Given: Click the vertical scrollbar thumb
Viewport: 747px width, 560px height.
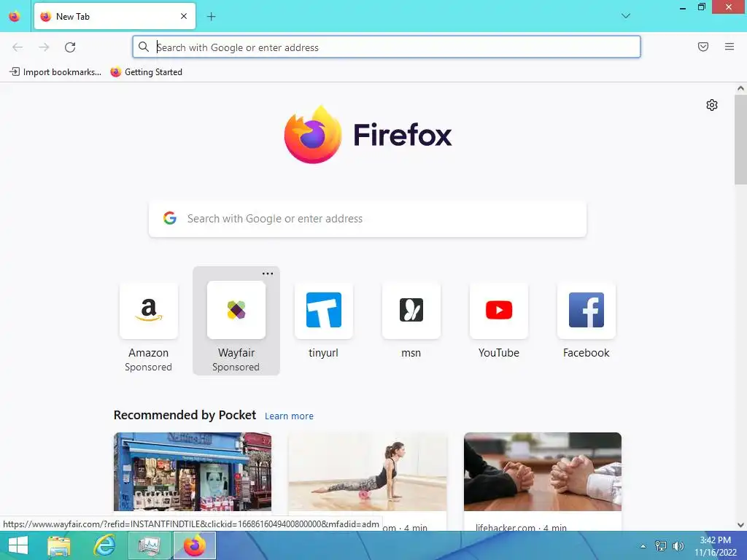Looking at the screenshot, I should click(x=740, y=139).
